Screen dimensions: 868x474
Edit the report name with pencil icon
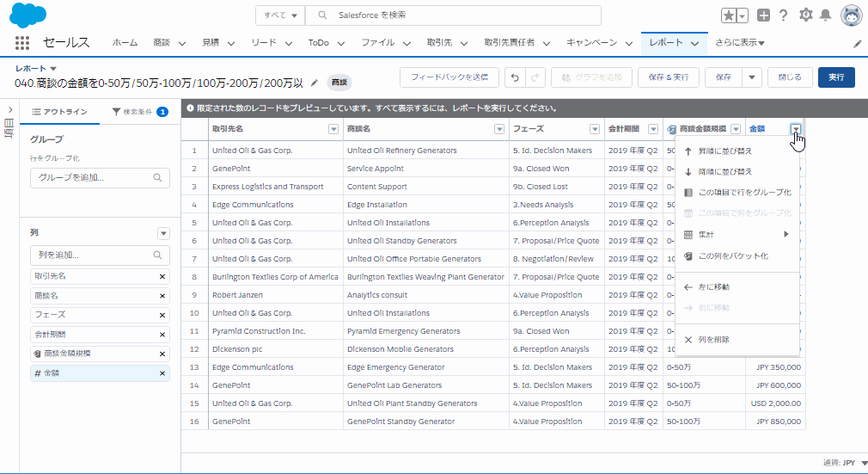point(315,83)
